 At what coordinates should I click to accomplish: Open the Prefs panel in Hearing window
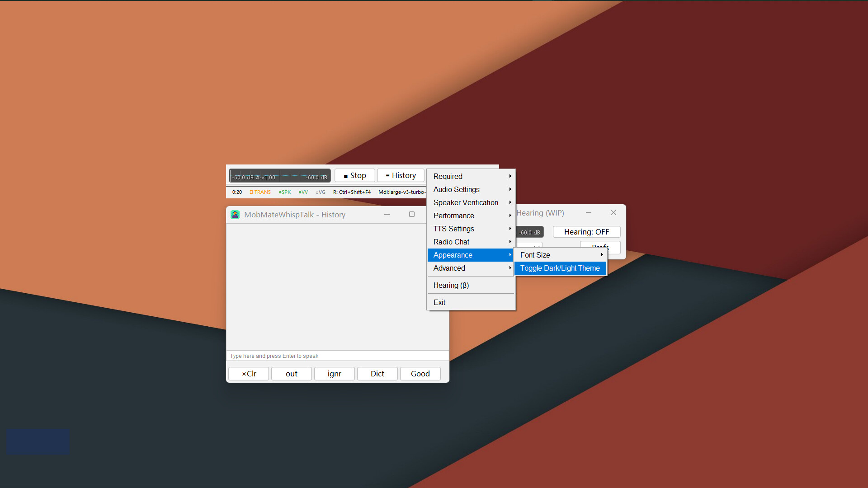(599, 247)
